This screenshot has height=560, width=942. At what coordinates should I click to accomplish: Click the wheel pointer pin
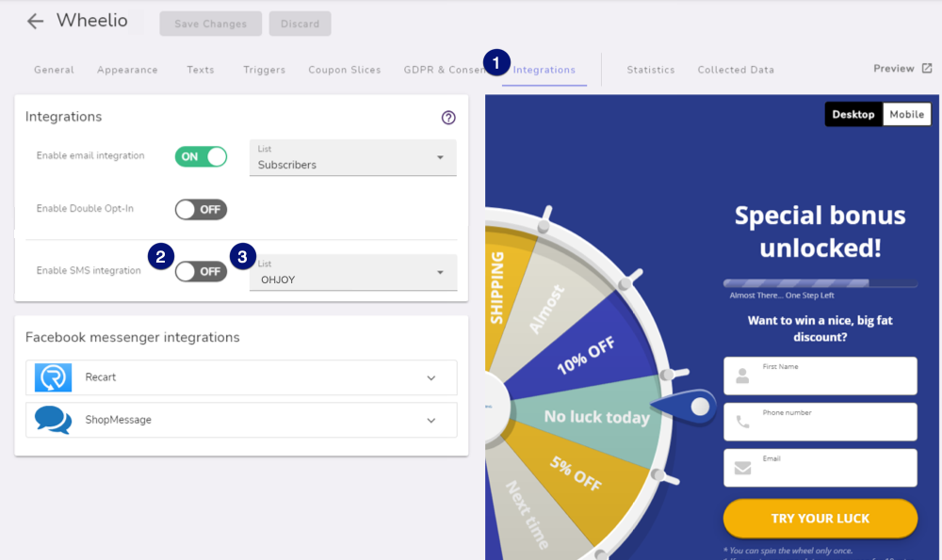[x=685, y=407]
